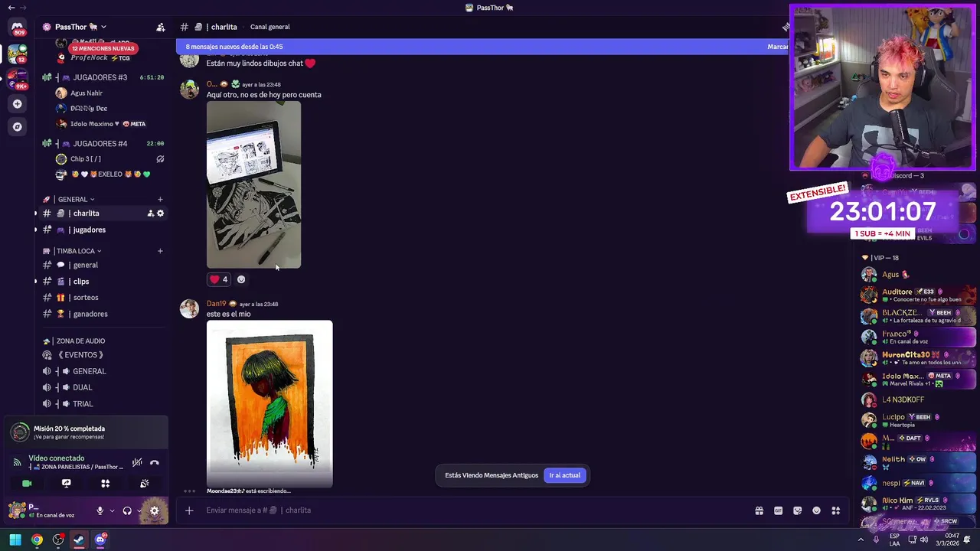Viewport: 980px width, 551px height.
Task: Open manga drawing photo attachment
Action: coord(253,184)
